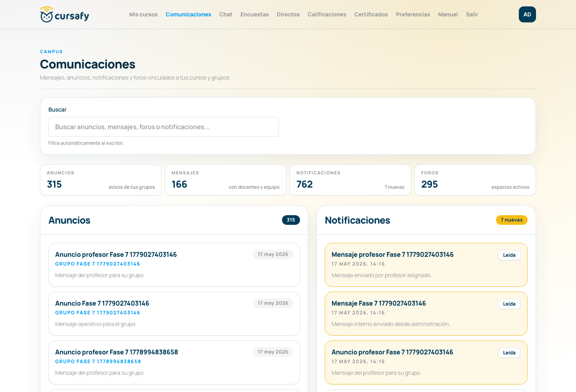
Task: Click the Cursafy owl logo
Action: [x=64, y=14]
